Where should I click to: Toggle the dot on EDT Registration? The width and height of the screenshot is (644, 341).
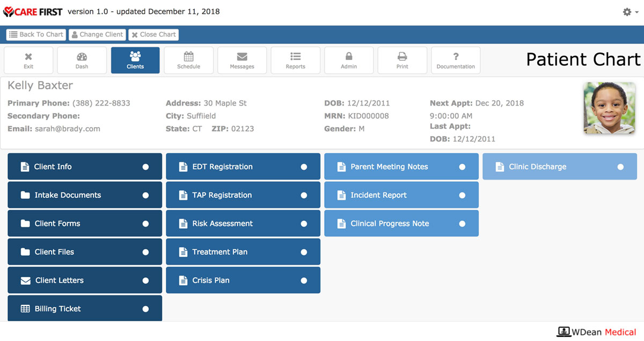(304, 167)
